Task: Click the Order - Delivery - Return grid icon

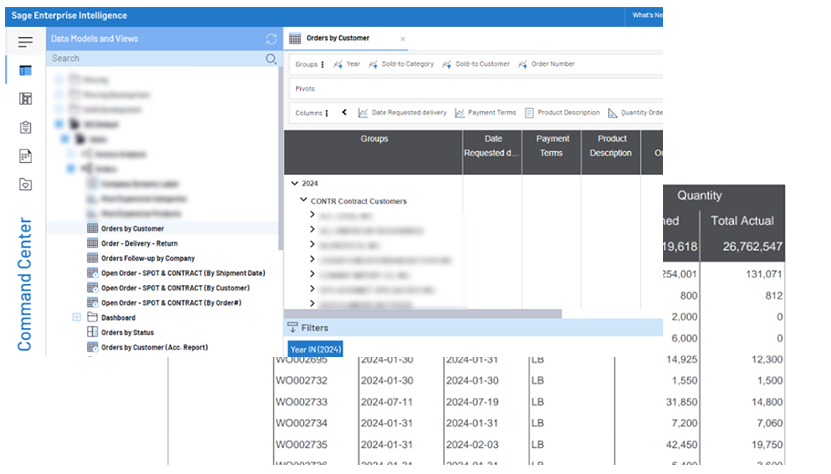Action: 92,243
